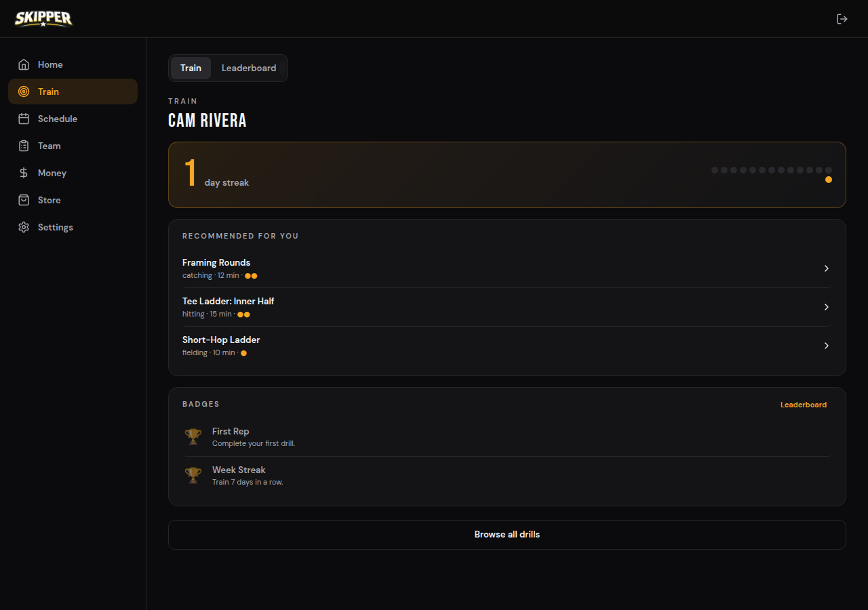
Task: Select the Train target icon in sidebar
Action: coord(24,91)
